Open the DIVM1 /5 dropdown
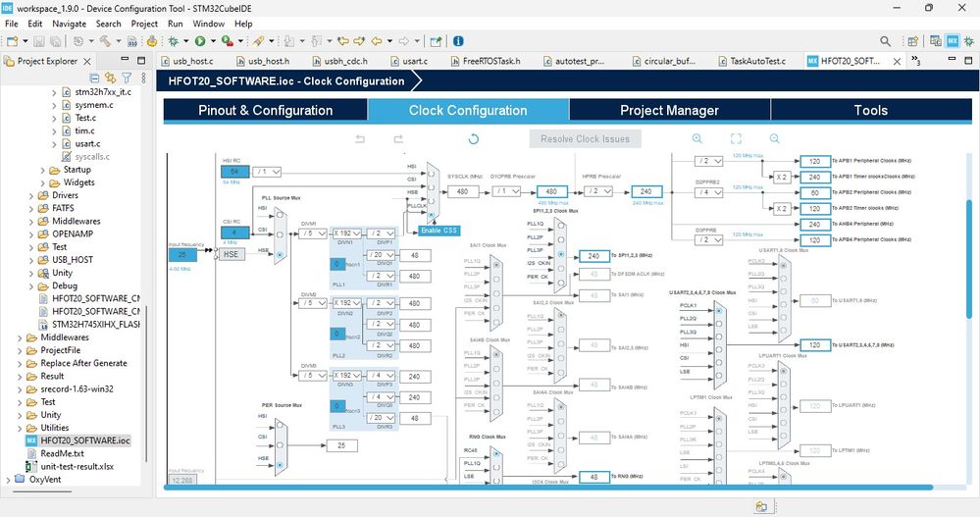This screenshot has width=980, height=517. pyautogui.click(x=313, y=233)
